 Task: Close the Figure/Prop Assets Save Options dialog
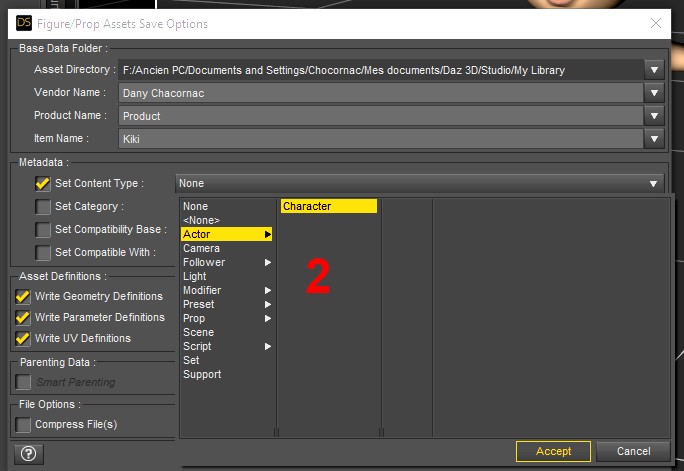pos(656,23)
